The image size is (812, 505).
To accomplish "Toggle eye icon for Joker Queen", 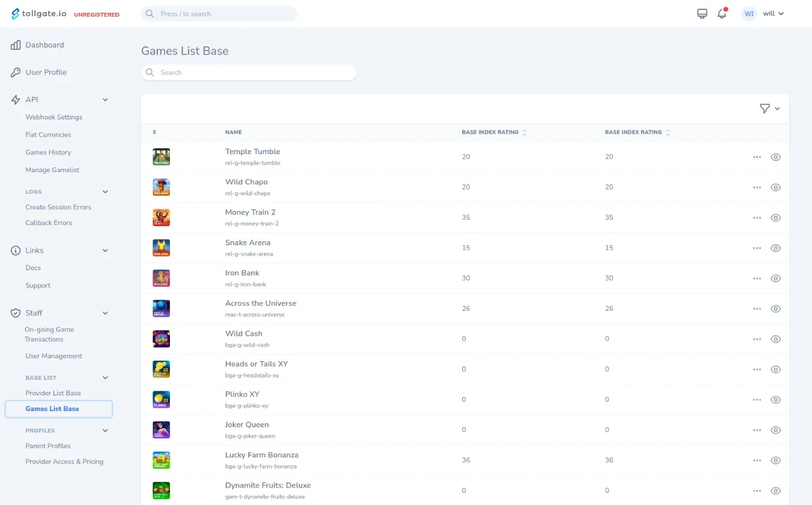I will click(775, 430).
